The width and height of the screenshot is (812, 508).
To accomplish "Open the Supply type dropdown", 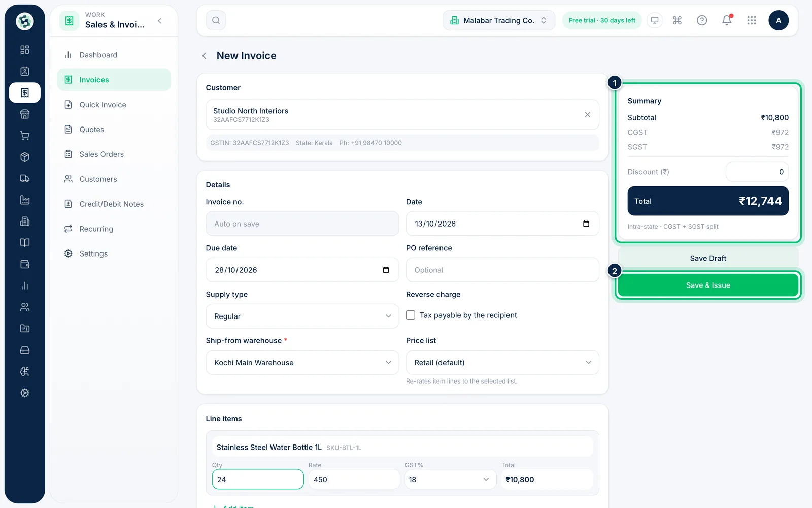I will (x=302, y=316).
